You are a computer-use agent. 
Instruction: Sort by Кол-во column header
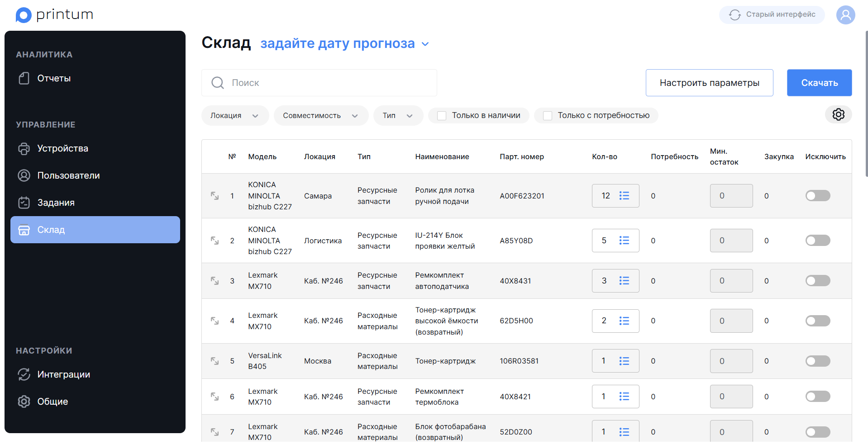(605, 156)
